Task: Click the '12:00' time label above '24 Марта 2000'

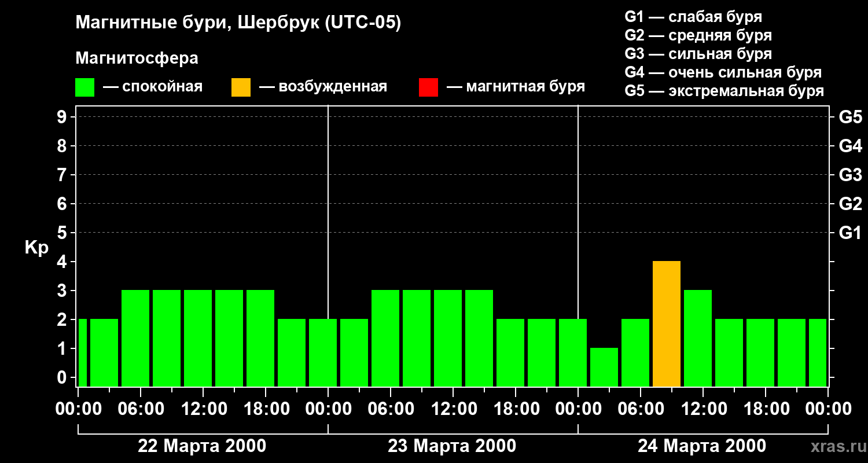Action: [704, 409]
